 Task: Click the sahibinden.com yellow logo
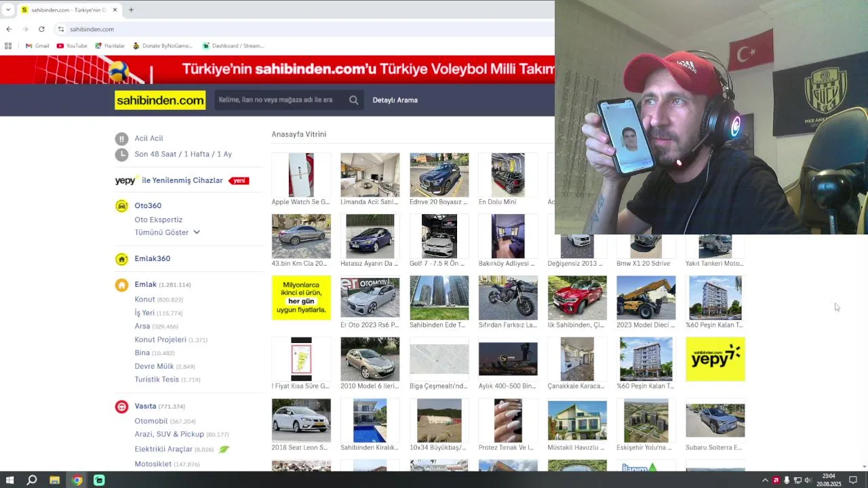click(x=160, y=100)
